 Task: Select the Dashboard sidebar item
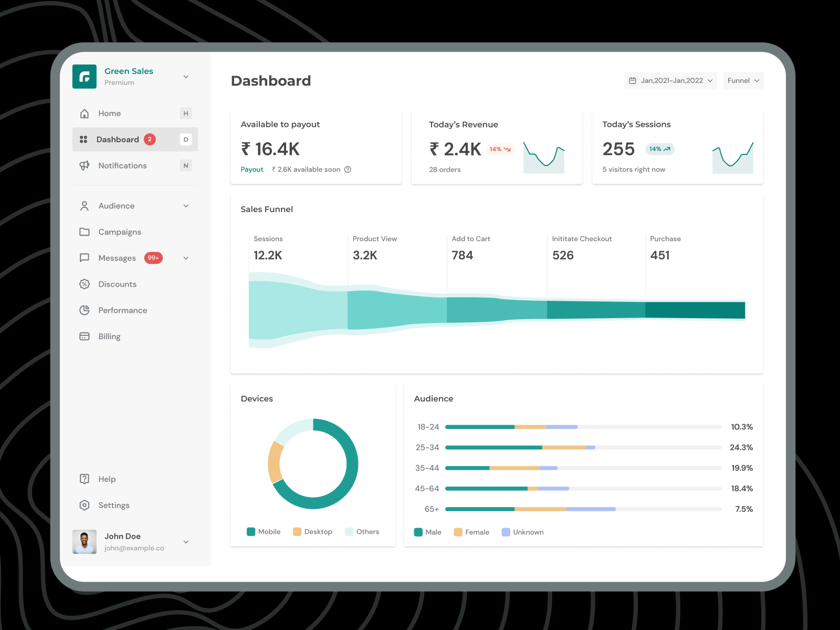[118, 140]
